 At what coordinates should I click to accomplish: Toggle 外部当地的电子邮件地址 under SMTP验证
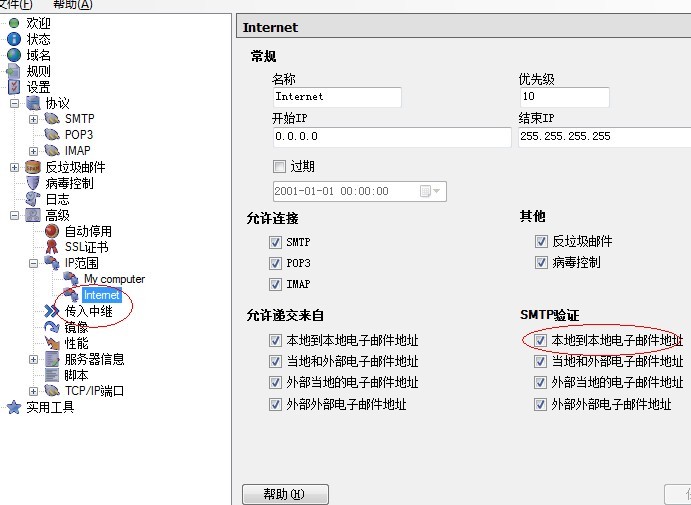point(540,382)
